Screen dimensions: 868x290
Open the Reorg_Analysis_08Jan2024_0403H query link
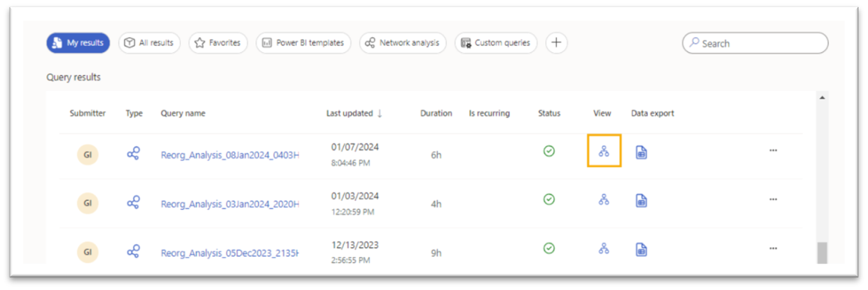coord(230,154)
